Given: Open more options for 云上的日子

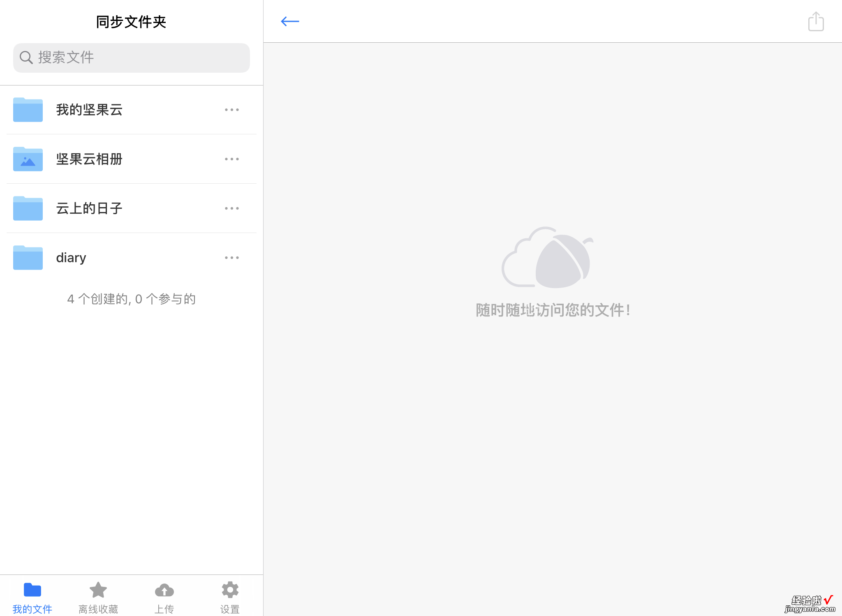Looking at the screenshot, I should (x=232, y=208).
